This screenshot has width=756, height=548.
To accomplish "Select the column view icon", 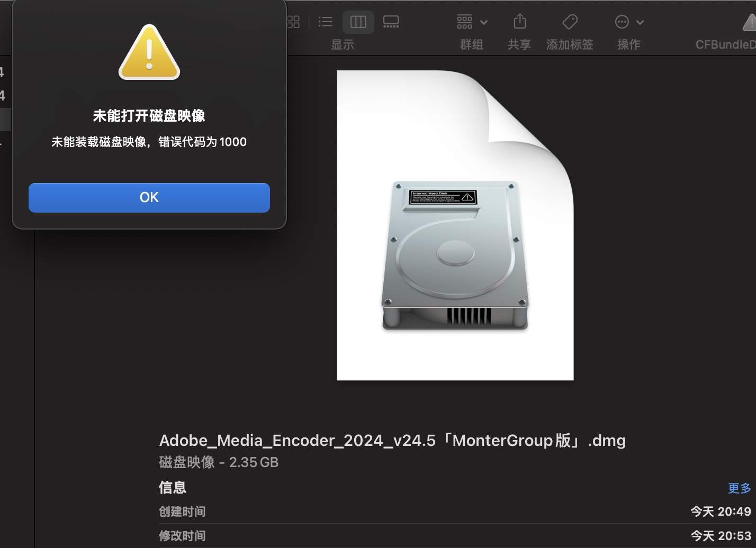I will (358, 22).
